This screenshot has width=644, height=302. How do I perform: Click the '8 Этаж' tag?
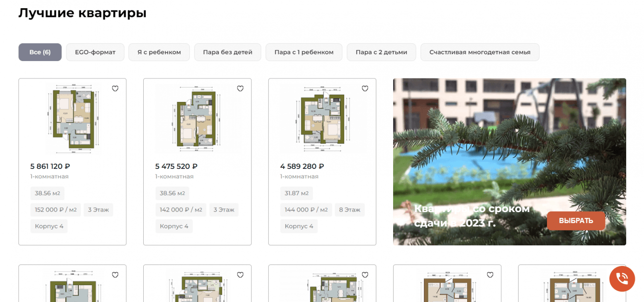point(350,210)
